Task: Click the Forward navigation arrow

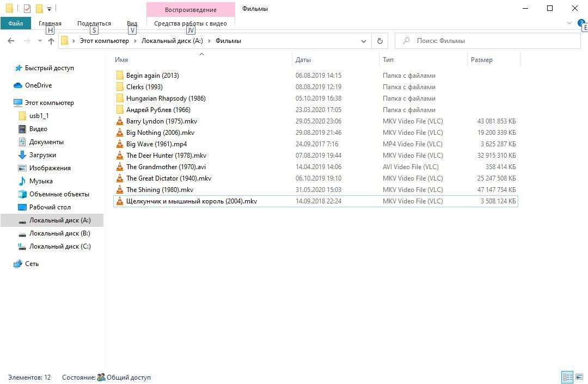Action: [27, 41]
